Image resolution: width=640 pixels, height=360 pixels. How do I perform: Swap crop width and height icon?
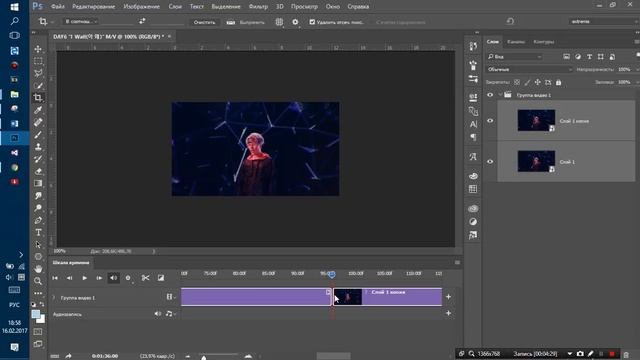pos(142,21)
